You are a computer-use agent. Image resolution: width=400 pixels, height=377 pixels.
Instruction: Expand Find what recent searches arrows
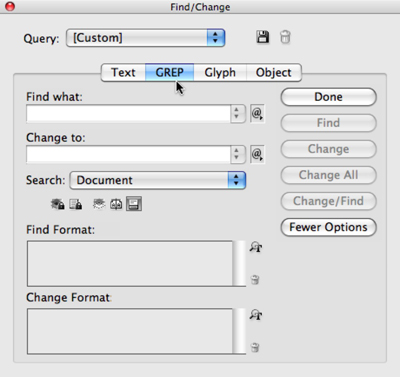click(x=237, y=113)
